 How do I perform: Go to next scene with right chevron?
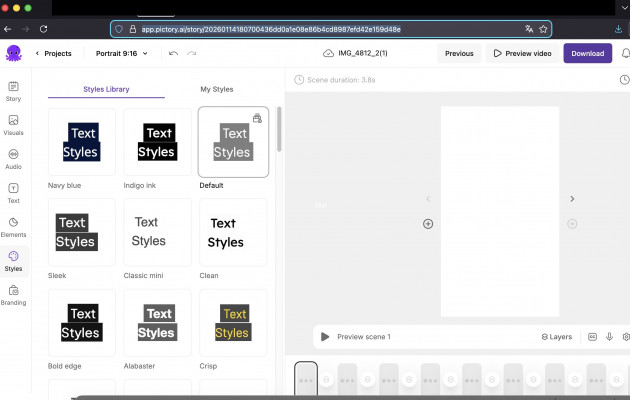pos(572,199)
